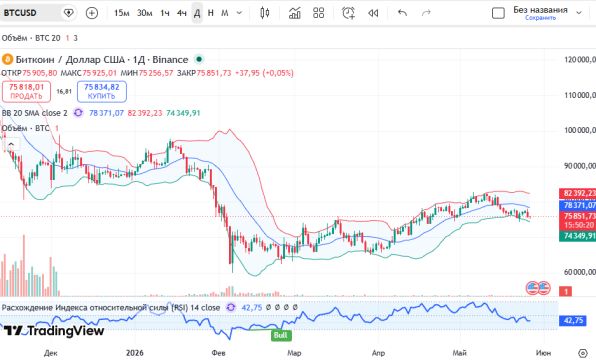Select the weekly Н timeframe
Viewport: 596px width, 360px height.
pyautogui.click(x=211, y=13)
